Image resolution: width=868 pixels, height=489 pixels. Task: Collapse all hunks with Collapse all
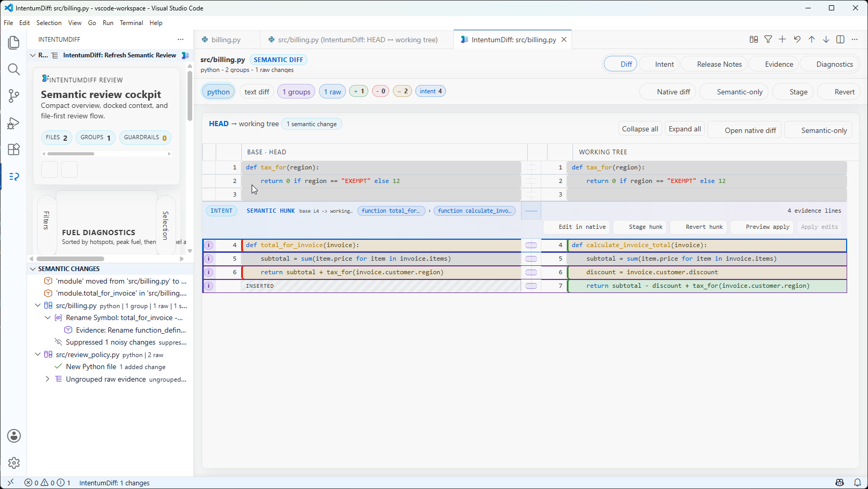click(640, 129)
